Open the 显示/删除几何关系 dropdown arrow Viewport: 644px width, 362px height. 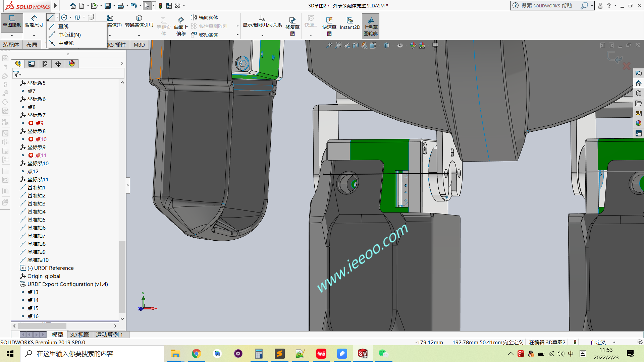point(262,36)
